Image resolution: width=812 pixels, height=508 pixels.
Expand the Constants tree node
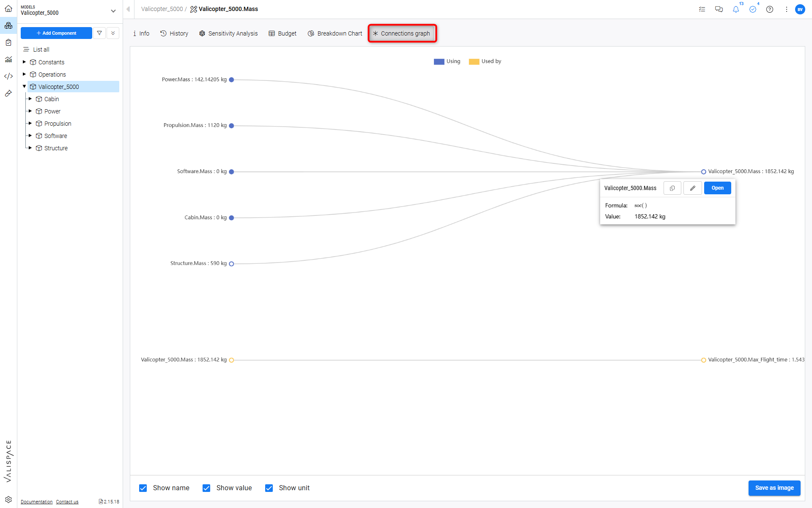pyautogui.click(x=24, y=62)
